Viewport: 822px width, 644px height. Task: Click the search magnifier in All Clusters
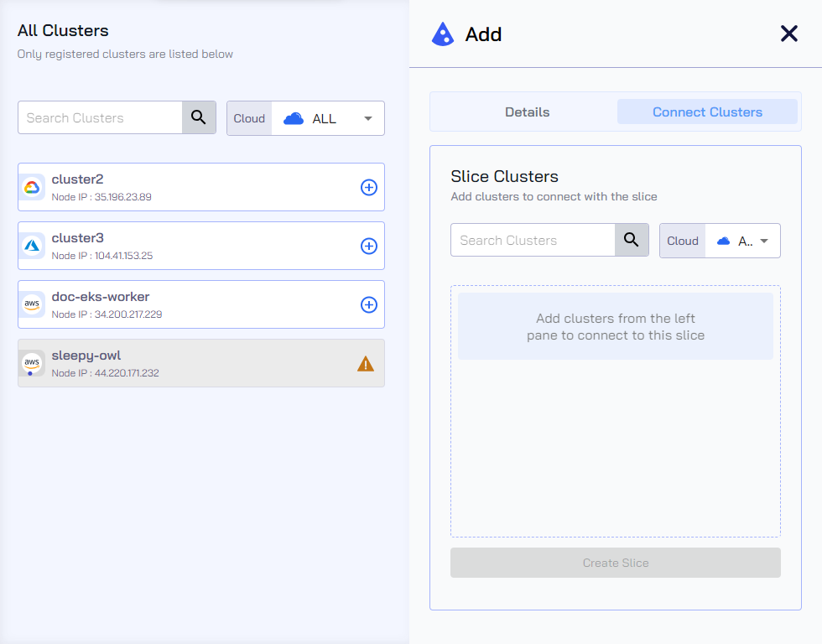pyautogui.click(x=199, y=117)
